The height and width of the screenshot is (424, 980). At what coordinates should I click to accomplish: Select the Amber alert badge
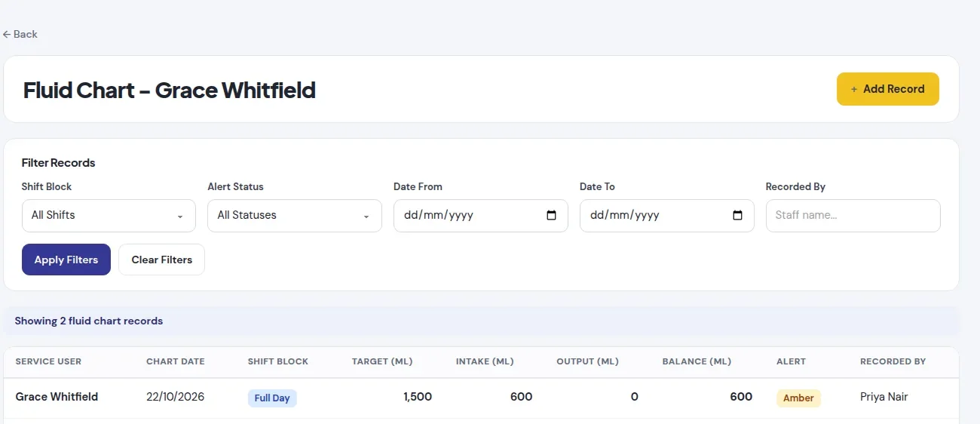798,398
